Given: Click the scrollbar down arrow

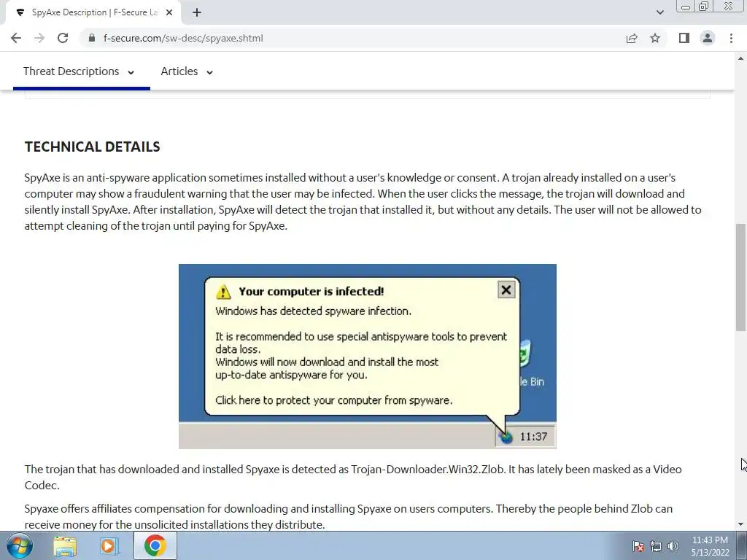Looking at the screenshot, I should coord(741,524).
